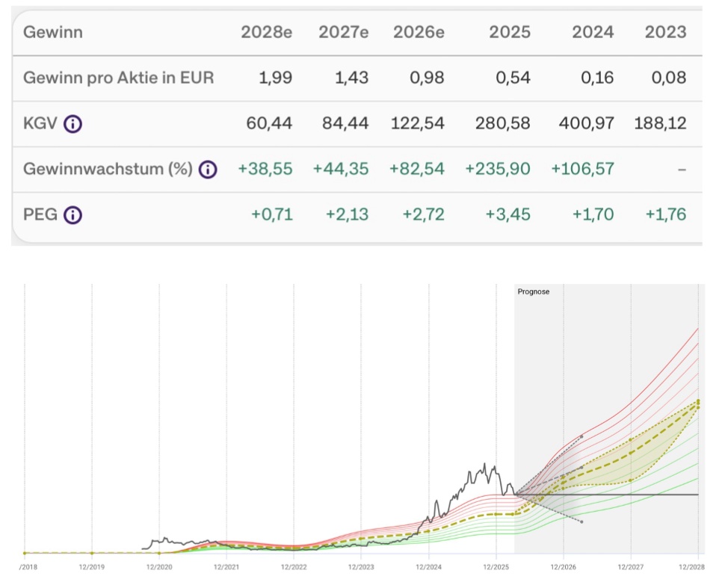
Task: Click 2025 profit growth value +235,90
Action: (498, 170)
